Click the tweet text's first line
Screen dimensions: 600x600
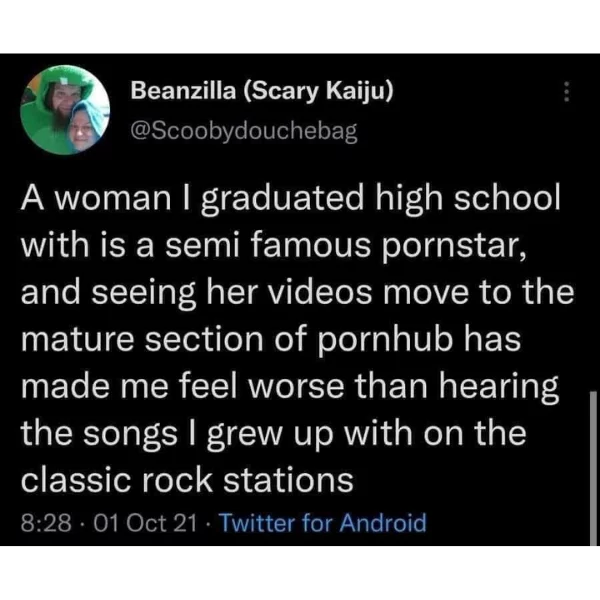click(x=290, y=199)
